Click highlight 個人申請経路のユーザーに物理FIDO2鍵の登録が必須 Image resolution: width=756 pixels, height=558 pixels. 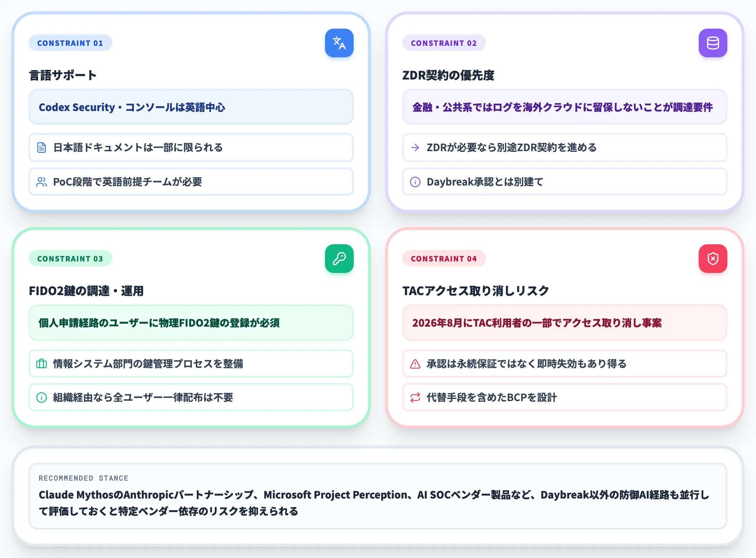pyautogui.click(x=191, y=323)
